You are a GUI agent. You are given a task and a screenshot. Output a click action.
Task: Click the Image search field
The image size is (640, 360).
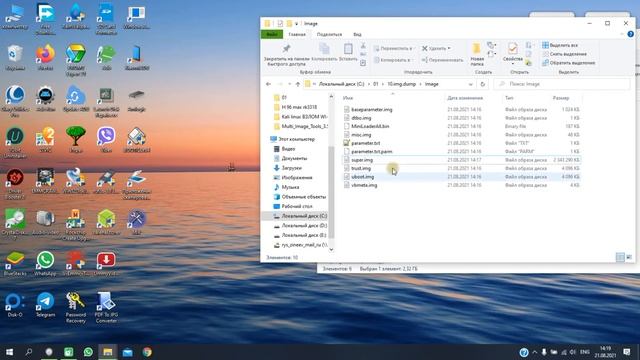click(562, 84)
